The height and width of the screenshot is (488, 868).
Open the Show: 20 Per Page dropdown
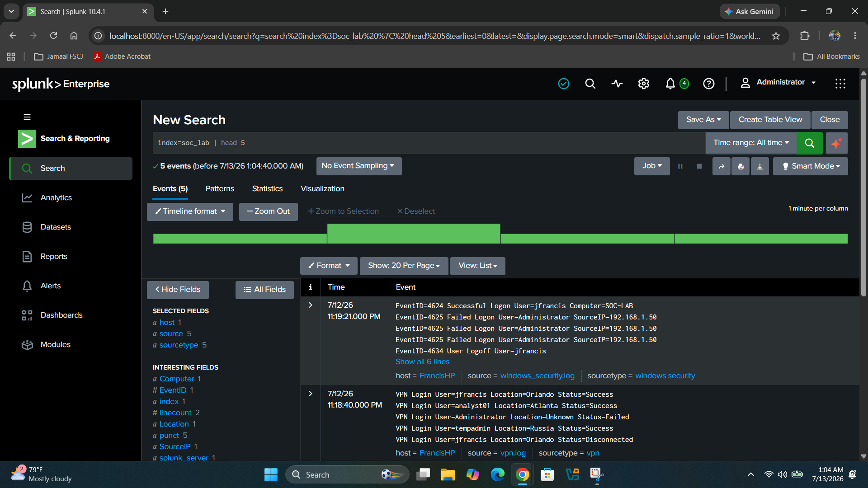(x=404, y=266)
